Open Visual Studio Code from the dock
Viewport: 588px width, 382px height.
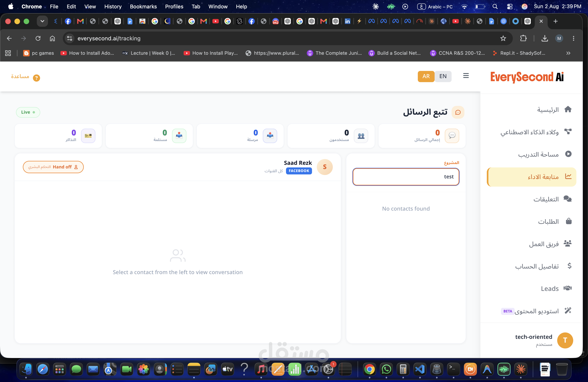point(420,369)
